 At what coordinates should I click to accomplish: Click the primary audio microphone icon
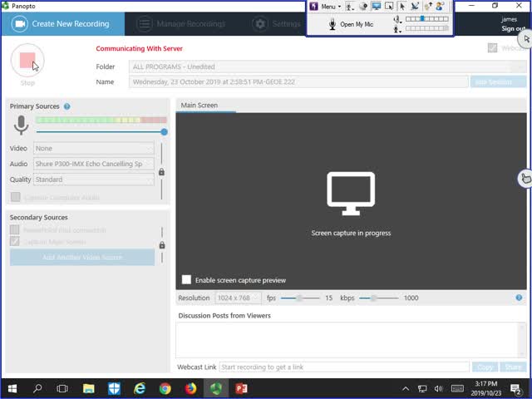tap(21, 125)
